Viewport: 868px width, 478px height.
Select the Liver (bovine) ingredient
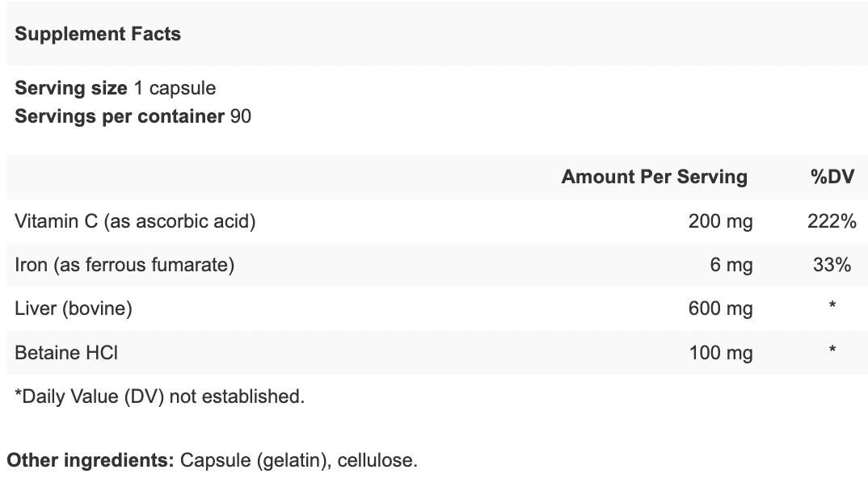tap(74, 308)
